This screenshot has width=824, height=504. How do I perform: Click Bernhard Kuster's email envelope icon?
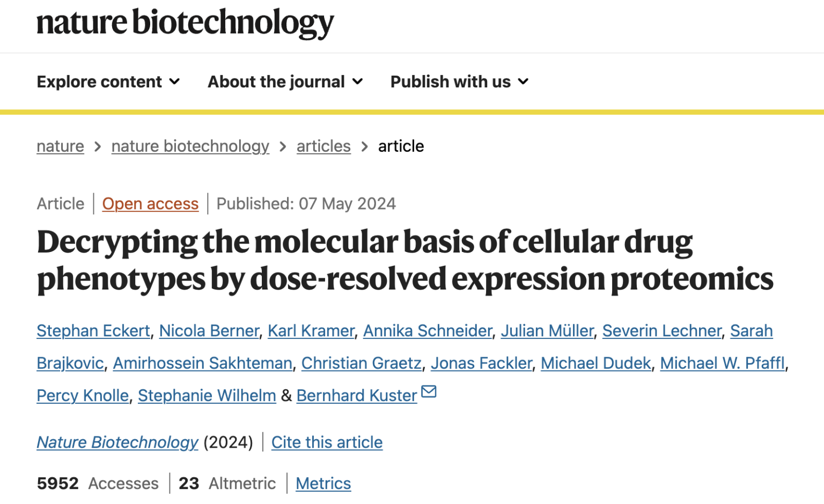click(x=428, y=392)
